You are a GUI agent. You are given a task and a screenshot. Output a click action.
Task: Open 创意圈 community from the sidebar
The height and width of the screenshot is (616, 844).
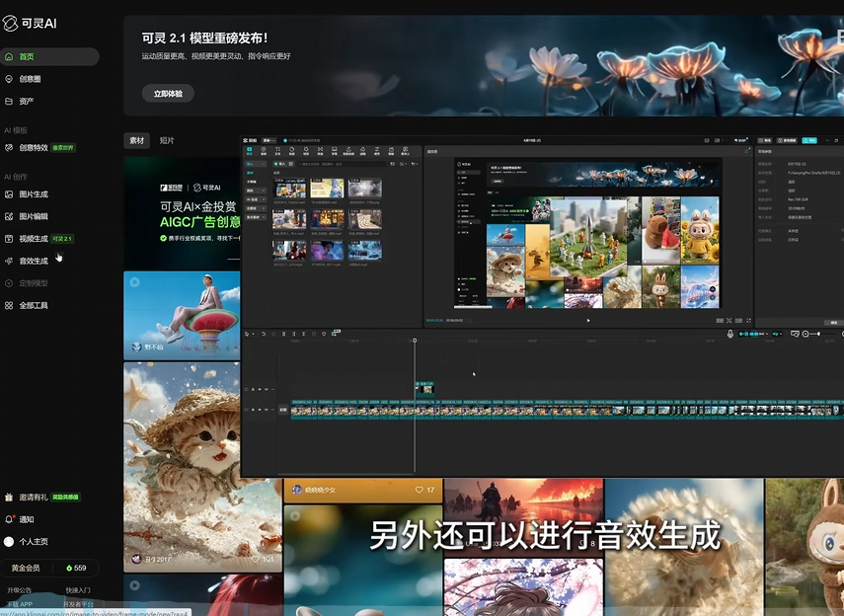point(30,79)
